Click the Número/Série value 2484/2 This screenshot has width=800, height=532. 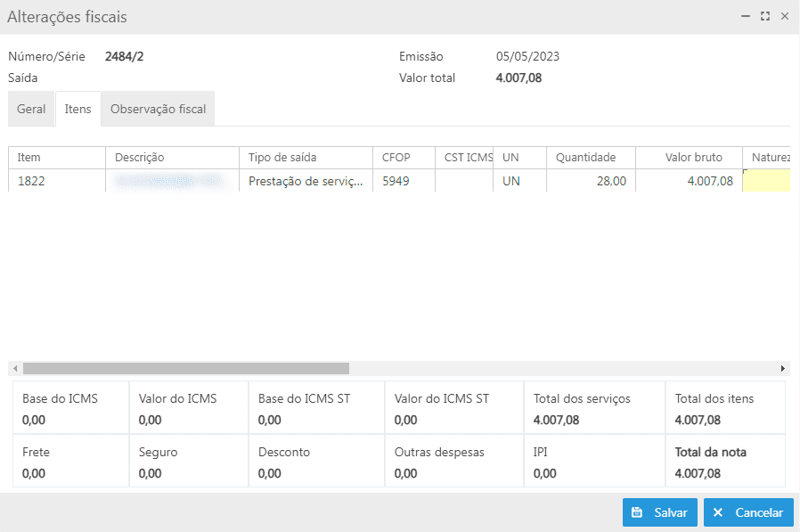124,56
